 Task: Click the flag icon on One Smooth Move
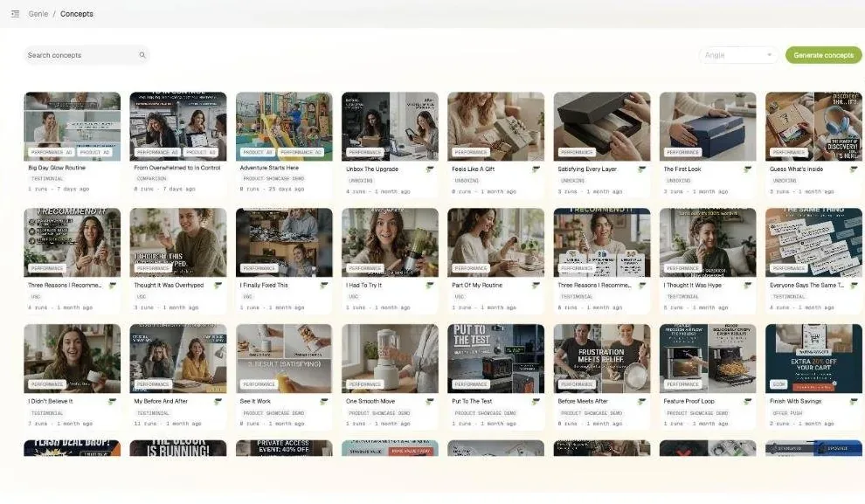tap(430, 402)
